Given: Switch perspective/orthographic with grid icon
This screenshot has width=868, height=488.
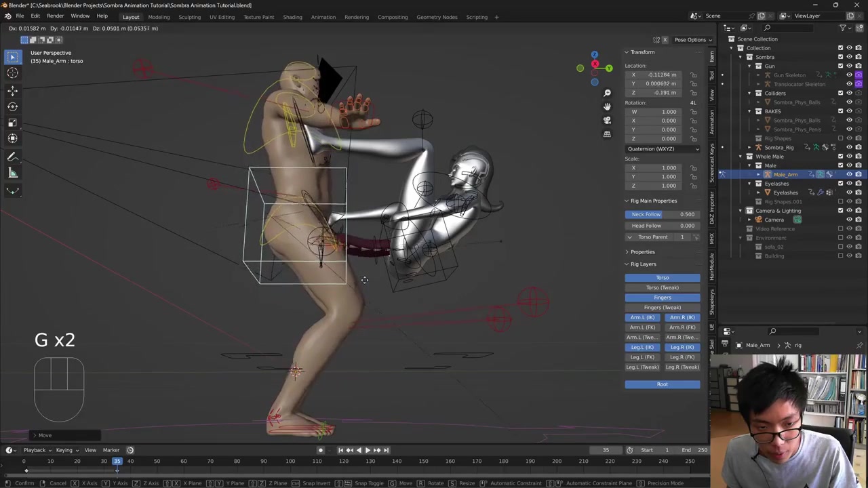Looking at the screenshot, I should click(607, 134).
